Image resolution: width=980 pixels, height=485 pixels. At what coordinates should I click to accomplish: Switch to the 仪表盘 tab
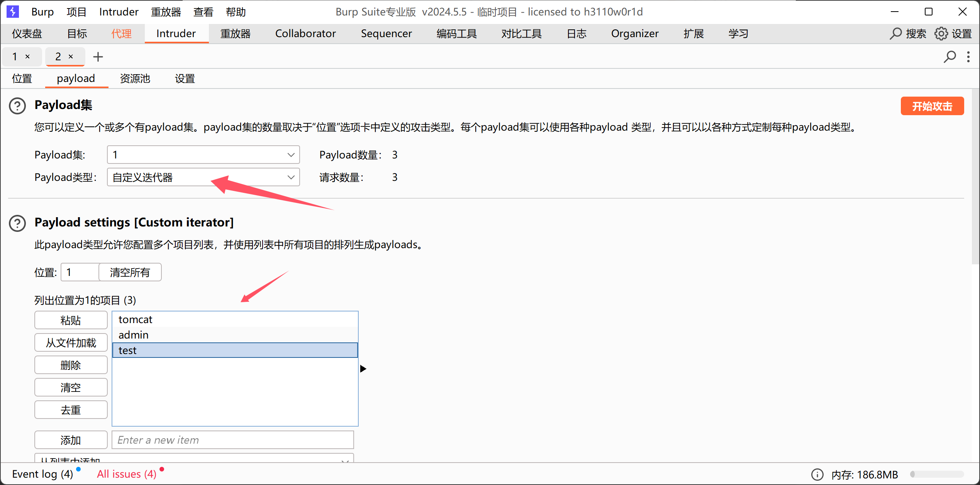[27, 34]
